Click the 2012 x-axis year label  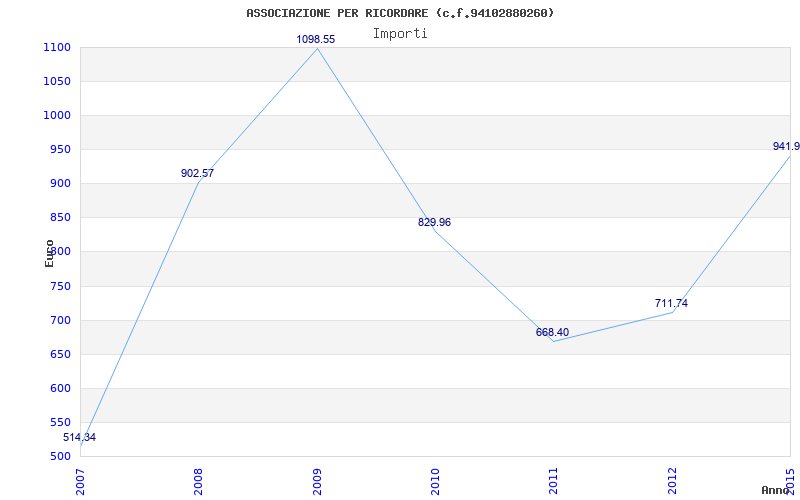(672, 481)
